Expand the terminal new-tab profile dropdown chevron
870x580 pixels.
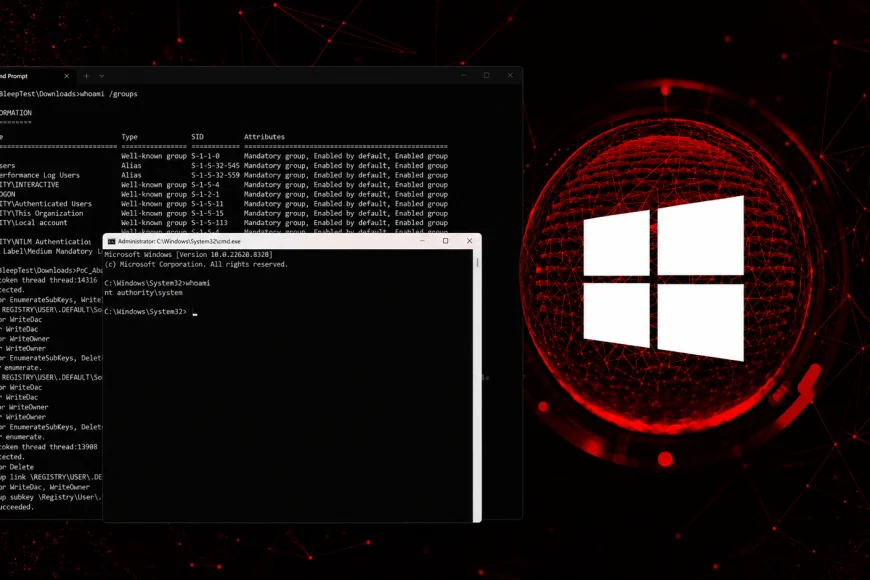[102, 76]
